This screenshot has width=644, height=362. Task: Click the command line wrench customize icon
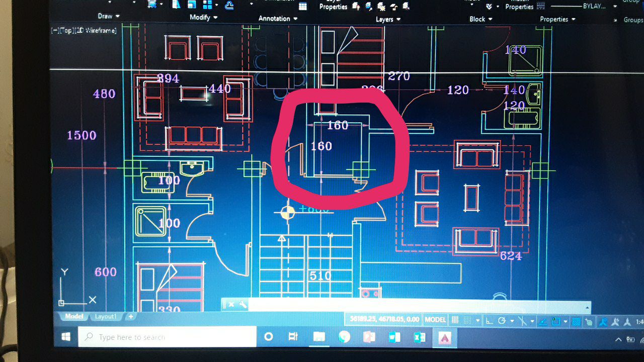[x=243, y=304]
